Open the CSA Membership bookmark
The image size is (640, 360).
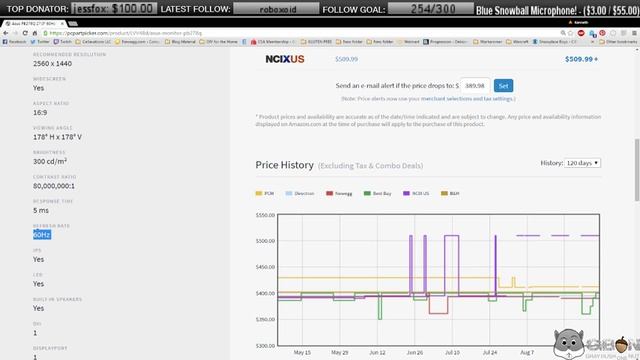click(273, 42)
